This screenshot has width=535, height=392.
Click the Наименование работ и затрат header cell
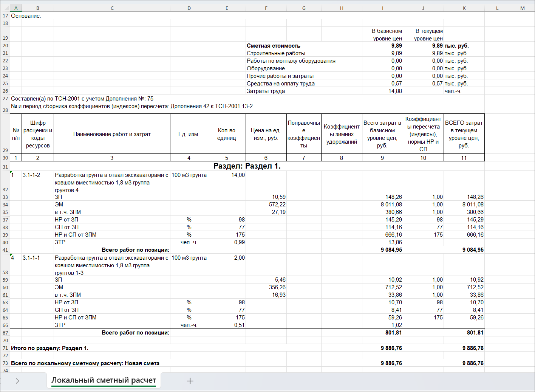point(112,134)
